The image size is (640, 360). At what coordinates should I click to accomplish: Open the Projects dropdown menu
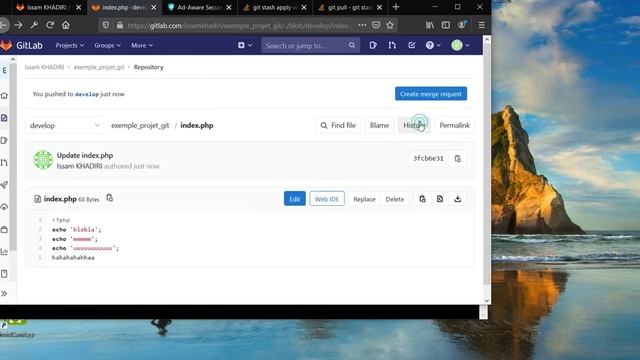[x=69, y=45]
